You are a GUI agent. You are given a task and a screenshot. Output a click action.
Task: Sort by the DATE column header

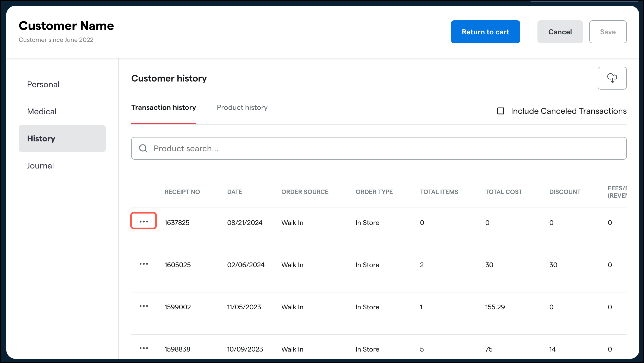(x=234, y=192)
